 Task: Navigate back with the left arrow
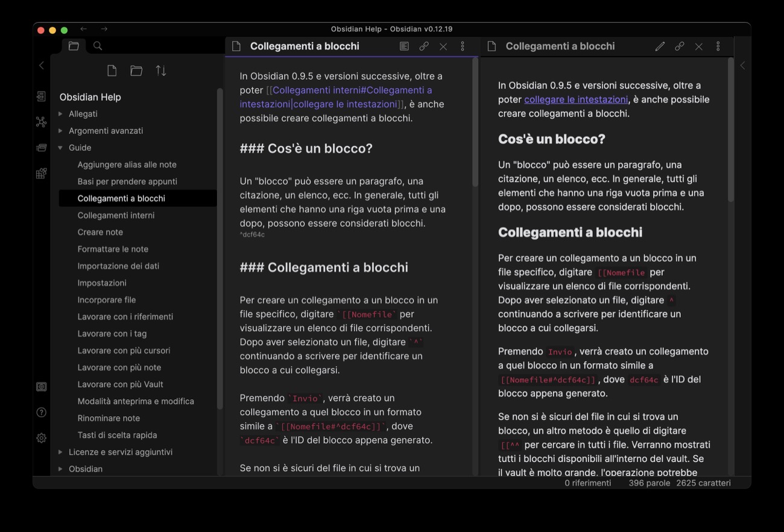[83, 29]
